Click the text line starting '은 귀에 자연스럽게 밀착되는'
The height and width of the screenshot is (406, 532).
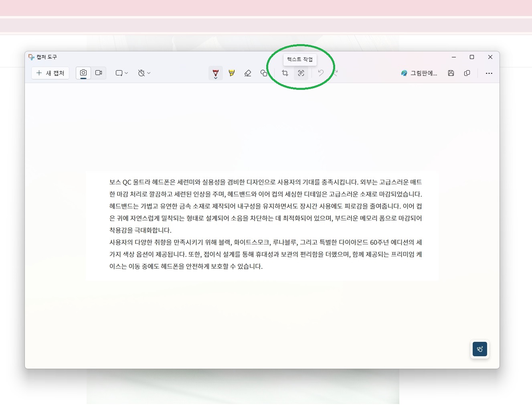coord(266,218)
